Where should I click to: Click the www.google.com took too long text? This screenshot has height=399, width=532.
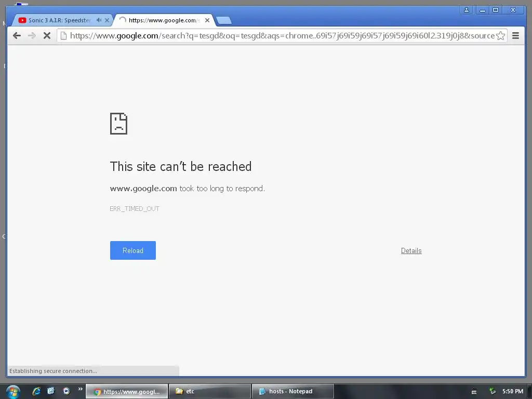point(187,189)
